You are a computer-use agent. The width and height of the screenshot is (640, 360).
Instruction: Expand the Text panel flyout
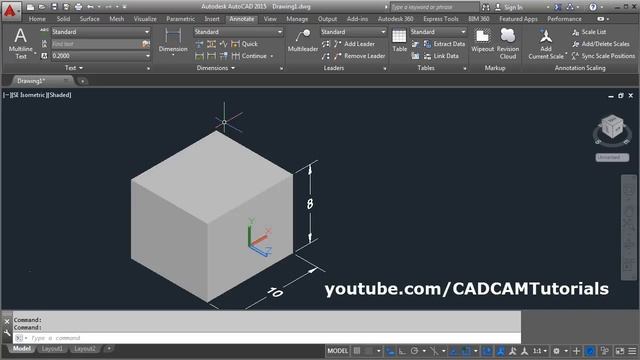pos(74,68)
